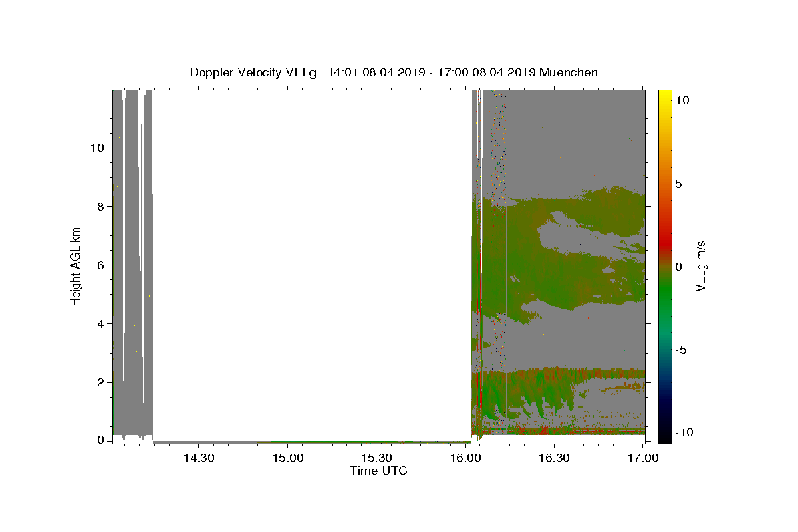This screenshot has height=532, width=798.
Task: Click the height axis label '4'
Action: click(x=100, y=323)
